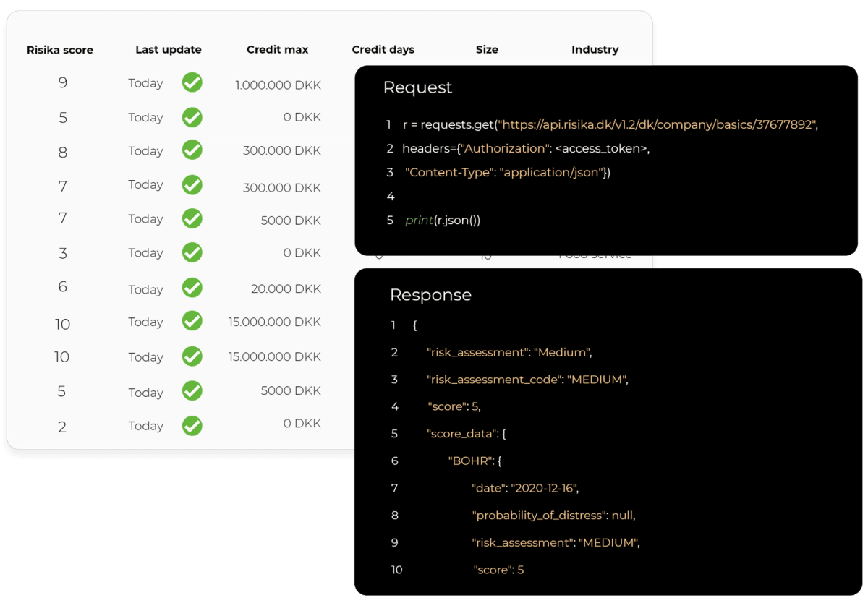Click the green checkmark in the score 9 row

click(x=192, y=82)
